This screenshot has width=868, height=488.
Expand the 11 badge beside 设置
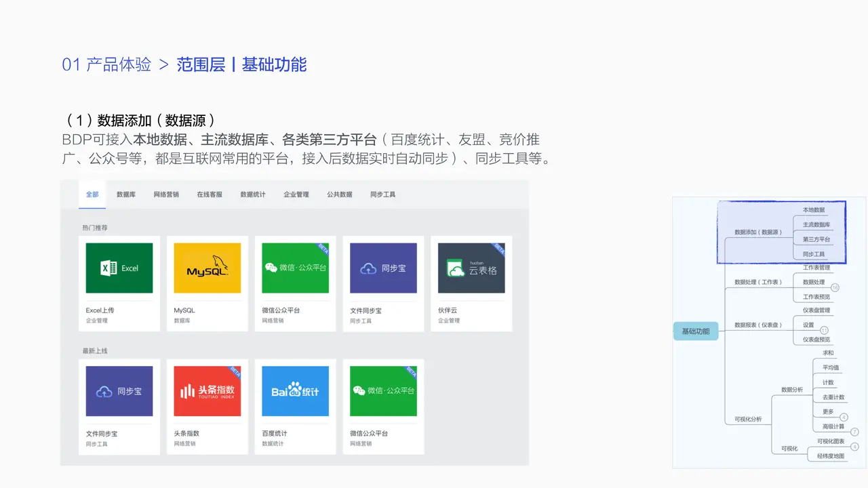point(824,330)
